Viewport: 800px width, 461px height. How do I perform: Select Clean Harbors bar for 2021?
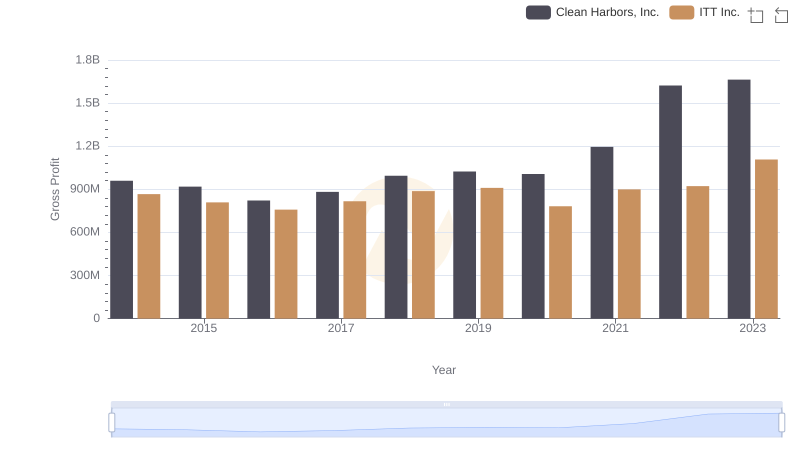(x=602, y=233)
